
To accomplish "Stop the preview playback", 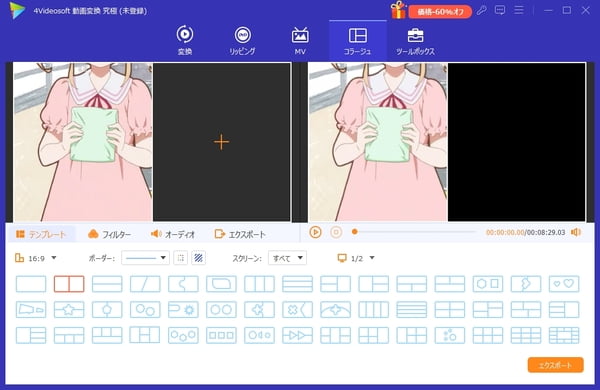I will pos(336,232).
